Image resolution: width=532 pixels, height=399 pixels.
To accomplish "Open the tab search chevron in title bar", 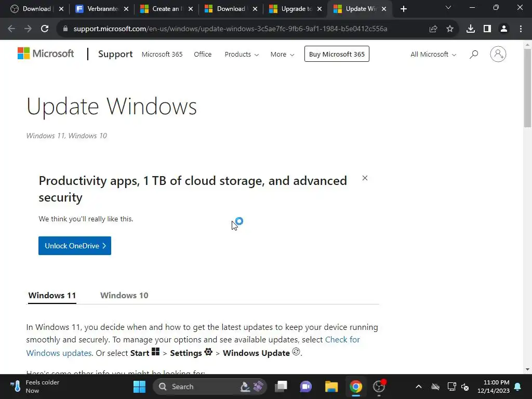I will coord(448,7).
